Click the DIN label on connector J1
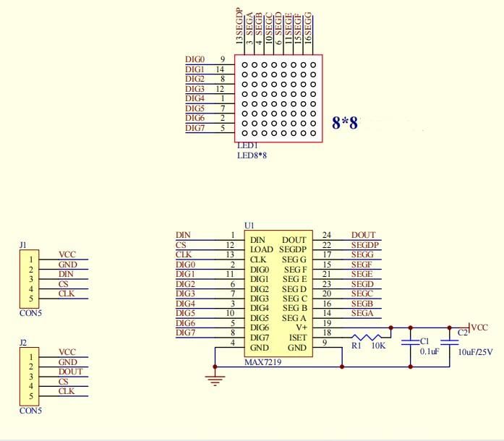This screenshot has height=441, width=504. [x=66, y=274]
